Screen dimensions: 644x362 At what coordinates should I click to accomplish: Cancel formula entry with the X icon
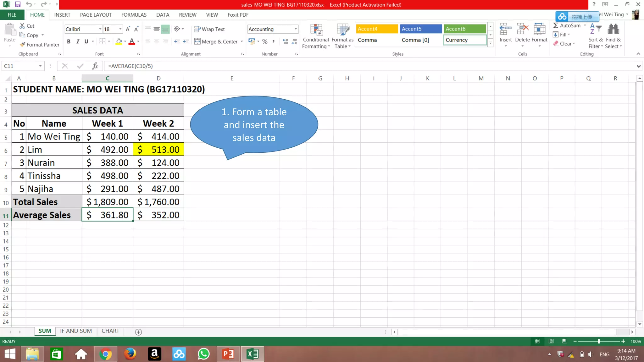(x=65, y=66)
